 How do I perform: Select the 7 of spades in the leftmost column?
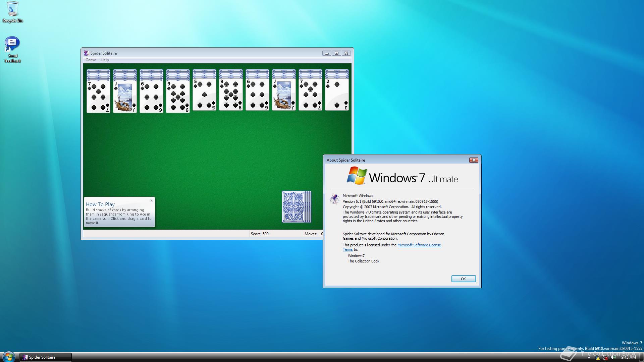(x=98, y=97)
